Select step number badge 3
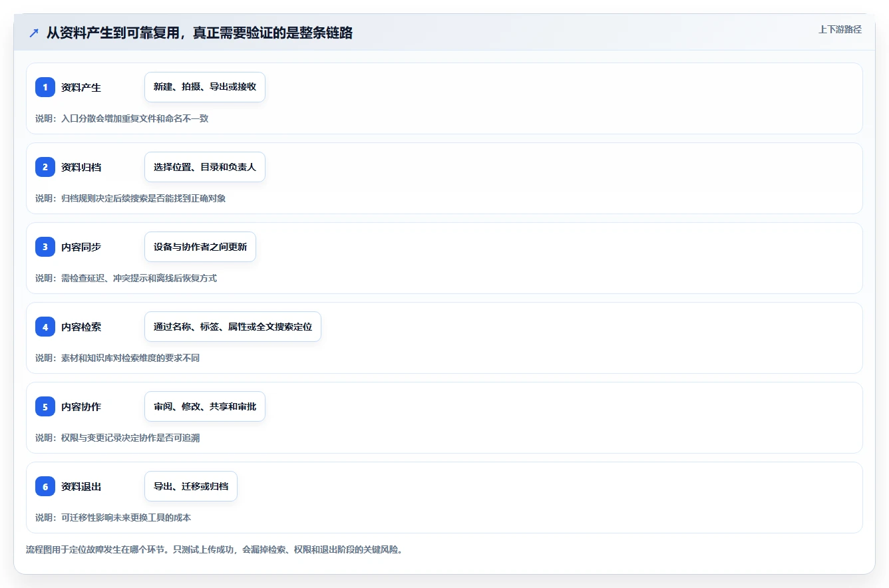Screen dimensions: 889x588 (x=45, y=247)
